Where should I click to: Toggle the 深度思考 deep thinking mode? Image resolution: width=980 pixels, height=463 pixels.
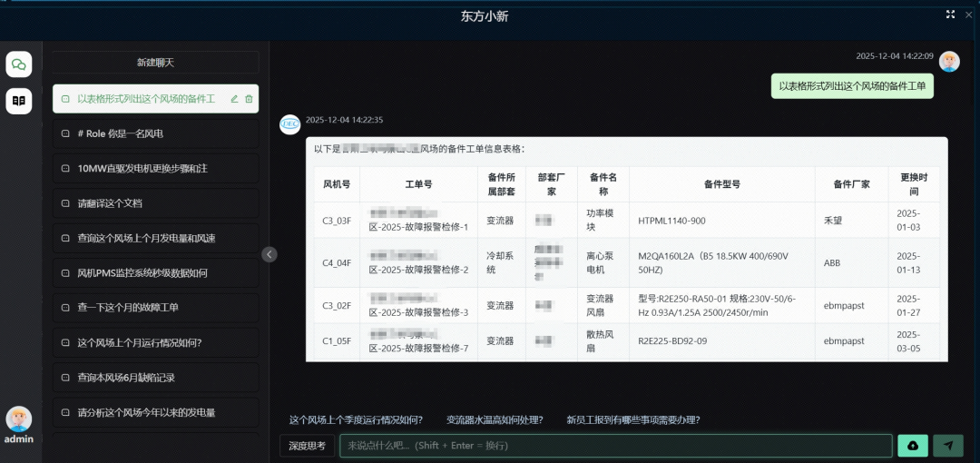308,446
